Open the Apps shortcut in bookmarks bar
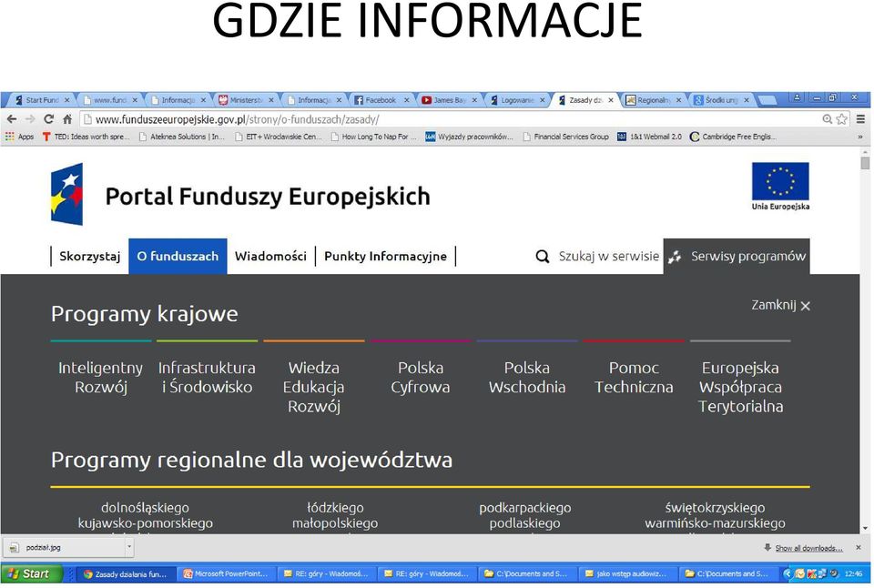874x588 pixels. (x=19, y=137)
